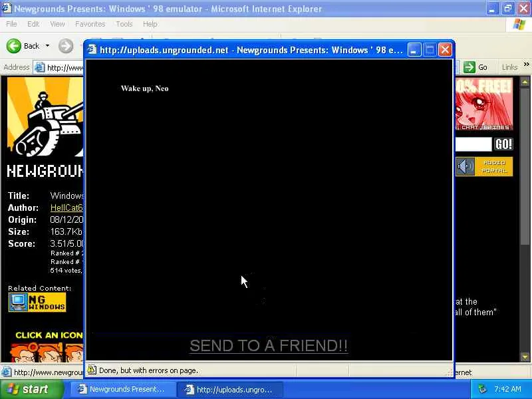Click the Newgrounds tank logo

coord(45,117)
